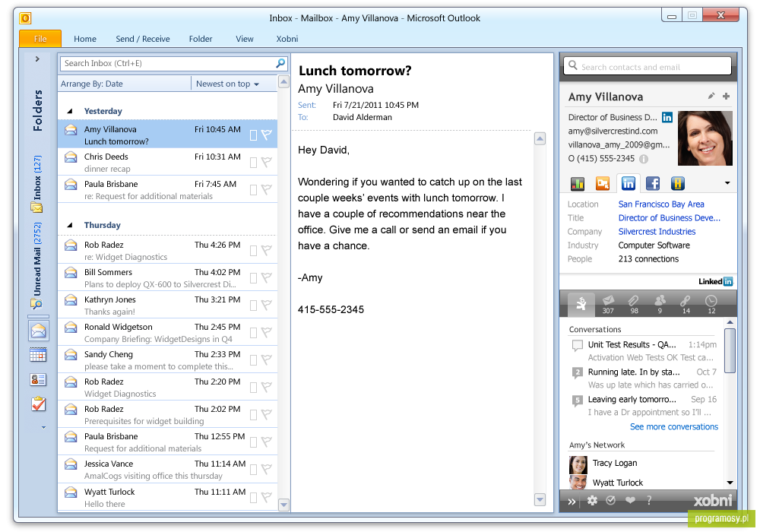The height and width of the screenshot is (532, 760).
Task: Expand the Folders pane with the chevron
Action: 37,59
